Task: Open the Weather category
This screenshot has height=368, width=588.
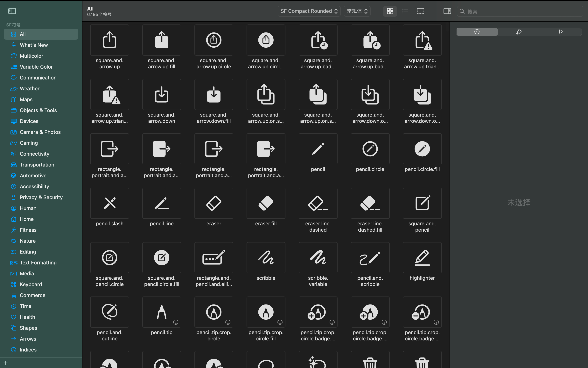Action: [x=41, y=89]
